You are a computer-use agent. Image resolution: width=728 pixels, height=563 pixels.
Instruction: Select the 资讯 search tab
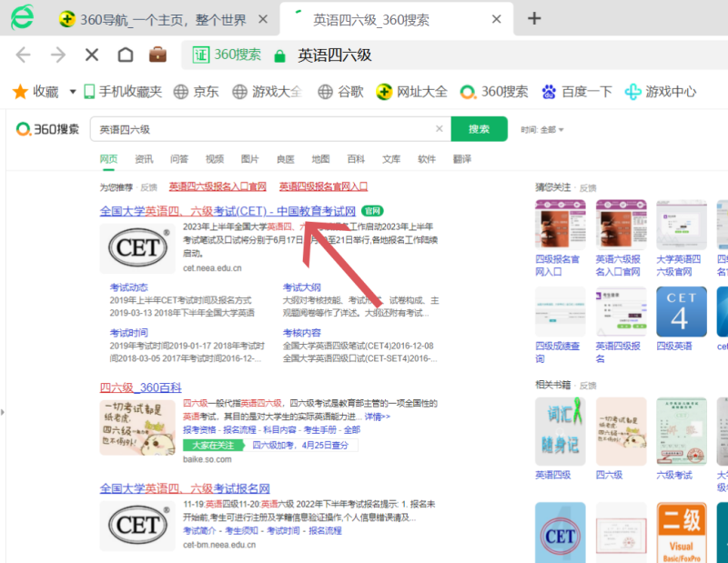coord(144,159)
